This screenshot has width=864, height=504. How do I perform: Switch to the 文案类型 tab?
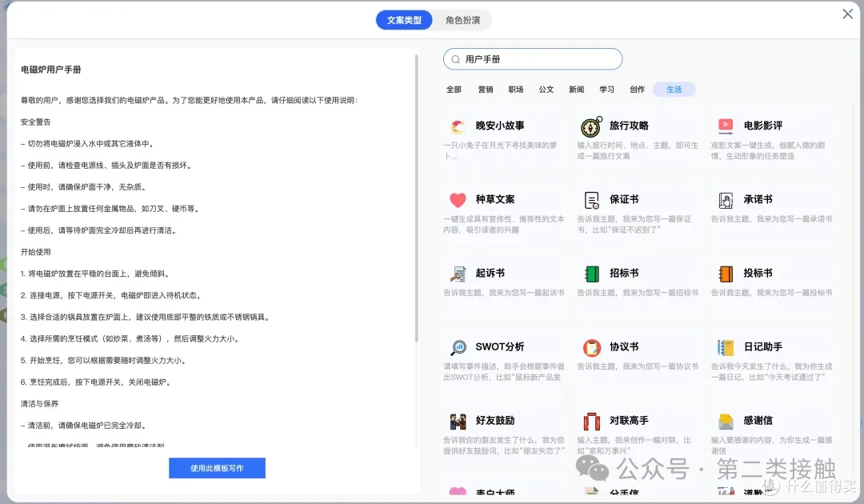click(404, 20)
